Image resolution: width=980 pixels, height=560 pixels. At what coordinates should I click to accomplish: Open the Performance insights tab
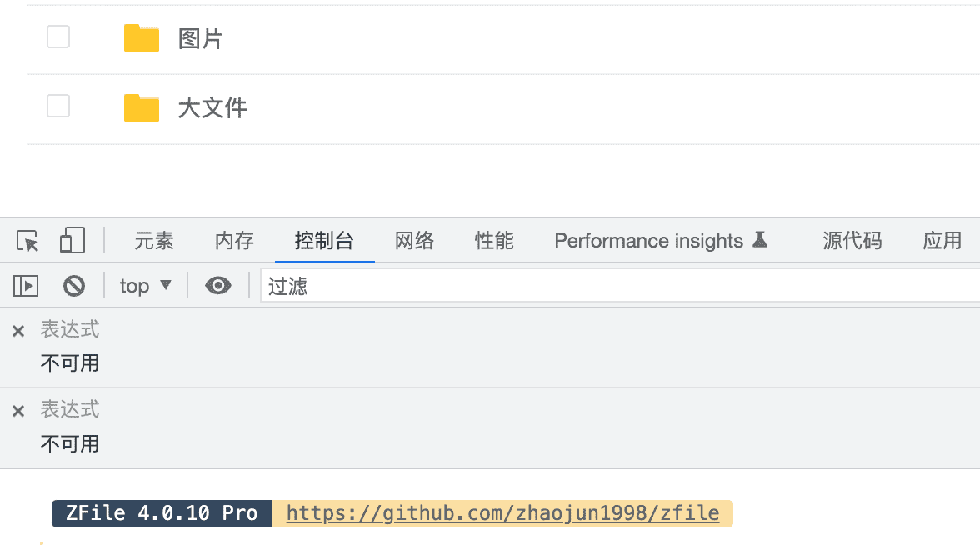(660, 241)
